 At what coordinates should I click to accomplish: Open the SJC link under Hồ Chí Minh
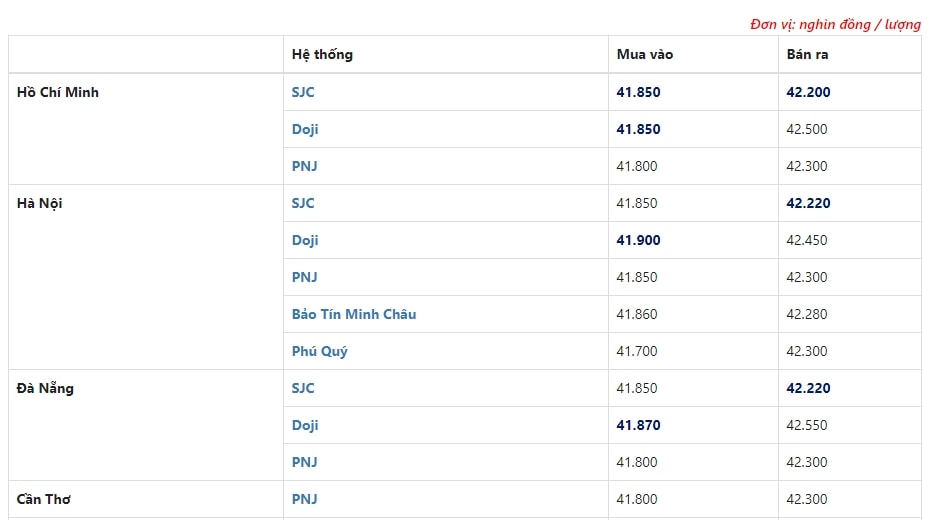[303, 92]
